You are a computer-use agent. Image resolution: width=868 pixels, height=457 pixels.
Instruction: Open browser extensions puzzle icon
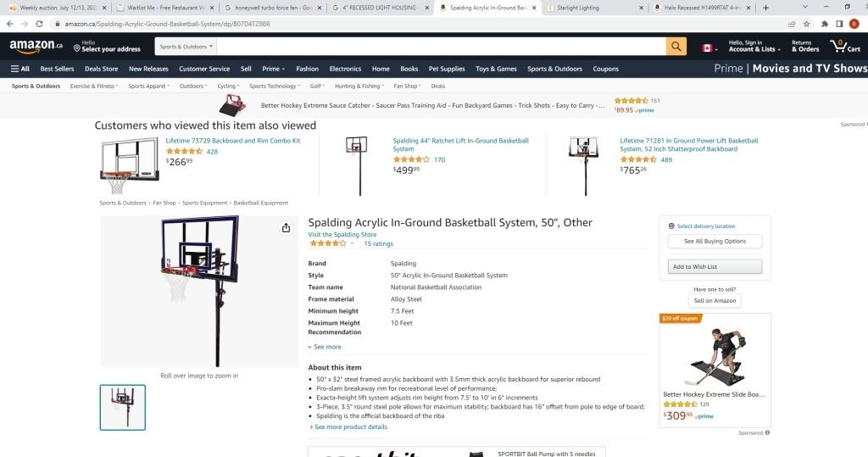824,24
